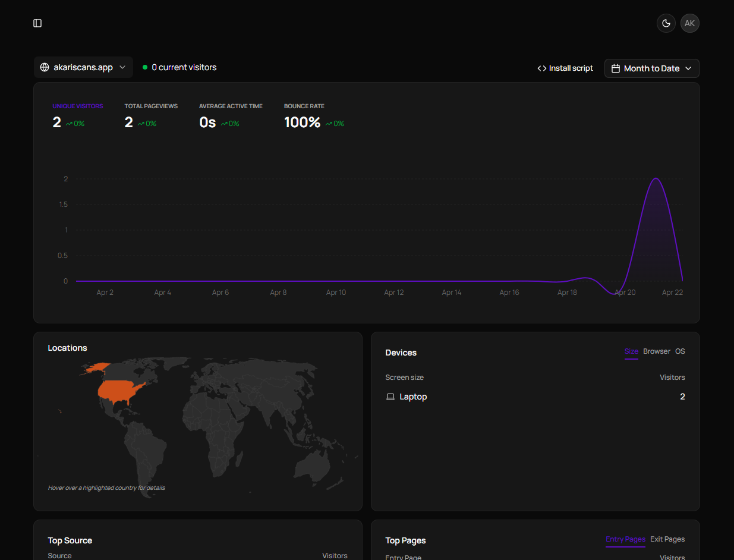734x560 pixels.
Task: Click the trend arrow under Total Pageviews
Action: click(141, 124)
